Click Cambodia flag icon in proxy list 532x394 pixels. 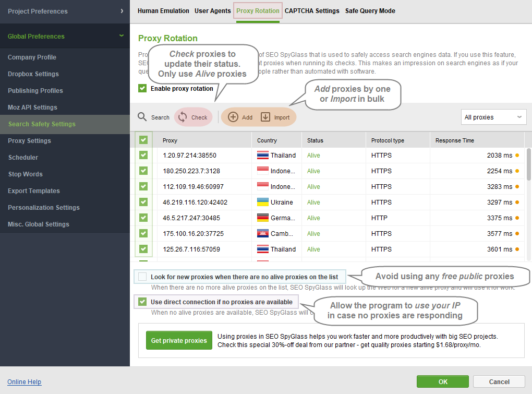262,233
